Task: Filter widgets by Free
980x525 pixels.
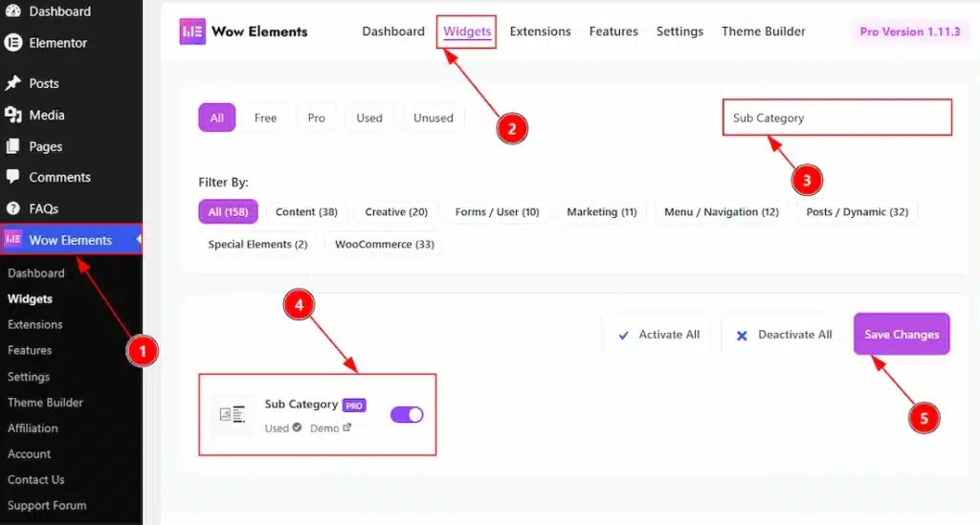Action: 265,118
